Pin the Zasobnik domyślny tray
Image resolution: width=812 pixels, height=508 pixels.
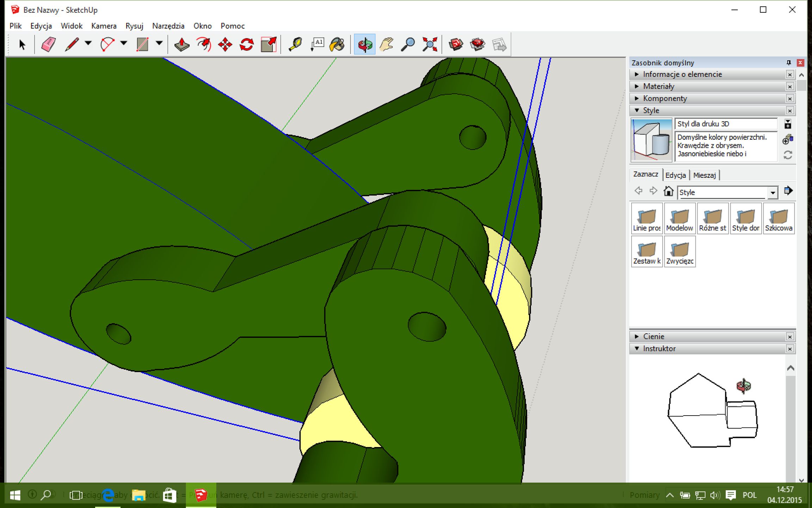pyautogui.click(x=789, y=63)
